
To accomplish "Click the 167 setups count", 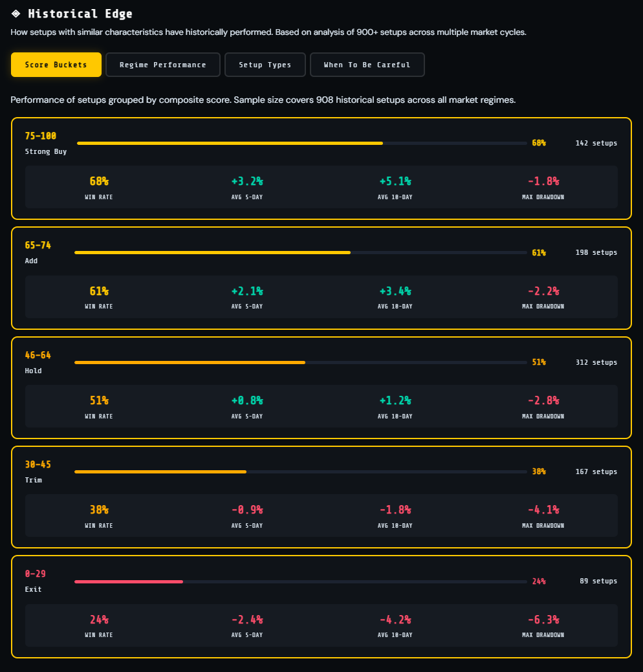I will point(596,471).
